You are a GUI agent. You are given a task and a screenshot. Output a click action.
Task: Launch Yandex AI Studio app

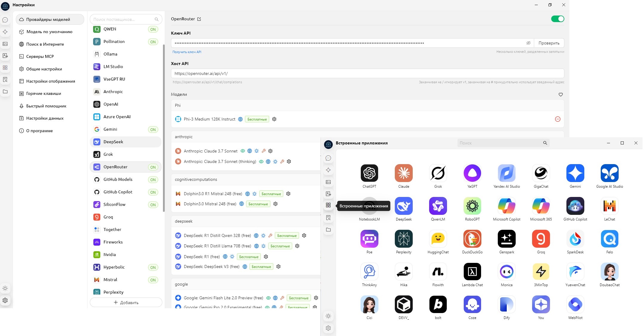point(506,173)
